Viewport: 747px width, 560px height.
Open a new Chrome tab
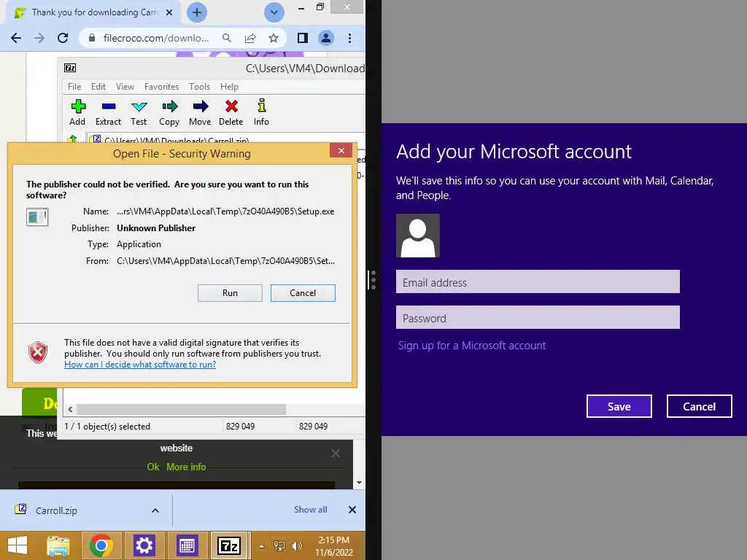(x=197, y=12)
